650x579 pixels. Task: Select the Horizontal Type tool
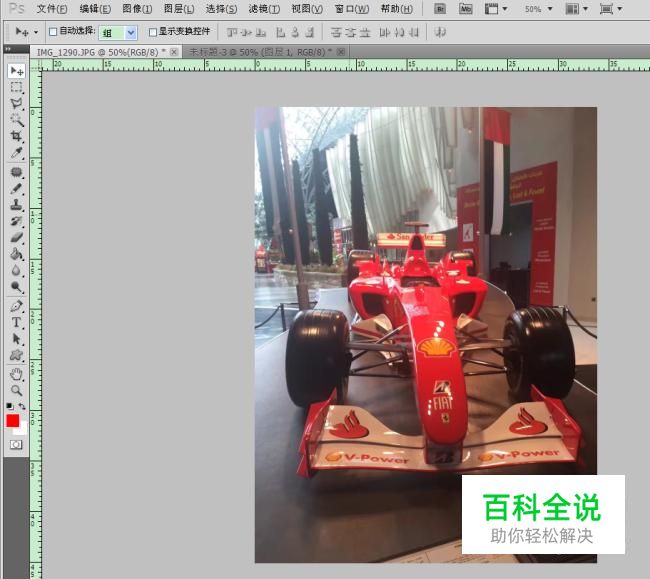click(16, 322)
